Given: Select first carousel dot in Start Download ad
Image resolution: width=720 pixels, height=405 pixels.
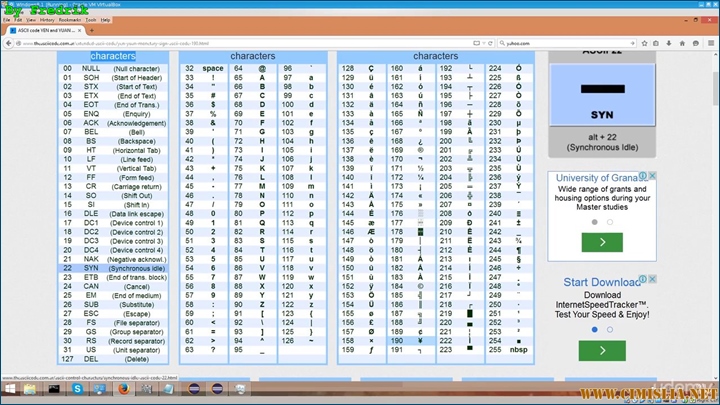Looking at the screenshot, I should [594, 329].
